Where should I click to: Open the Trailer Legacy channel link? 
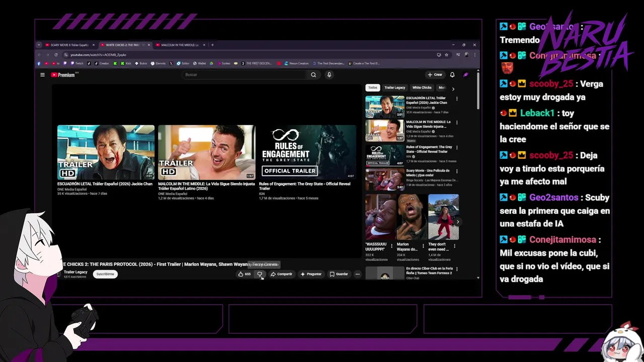[x=75, y=272]
